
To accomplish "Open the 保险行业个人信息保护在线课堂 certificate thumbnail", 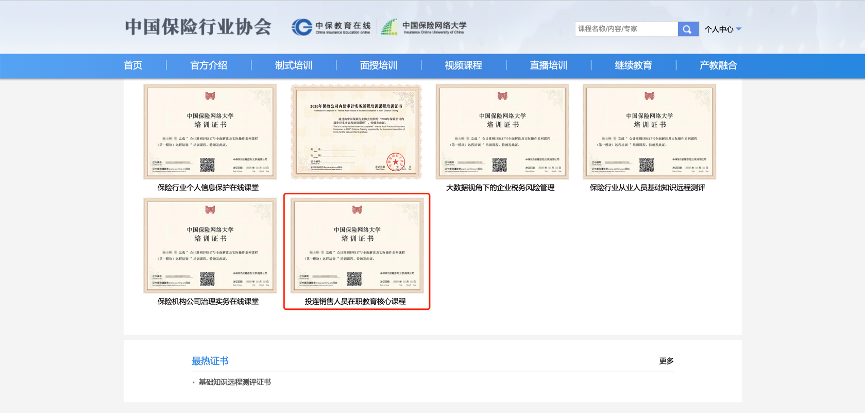I will click(210, 131).
